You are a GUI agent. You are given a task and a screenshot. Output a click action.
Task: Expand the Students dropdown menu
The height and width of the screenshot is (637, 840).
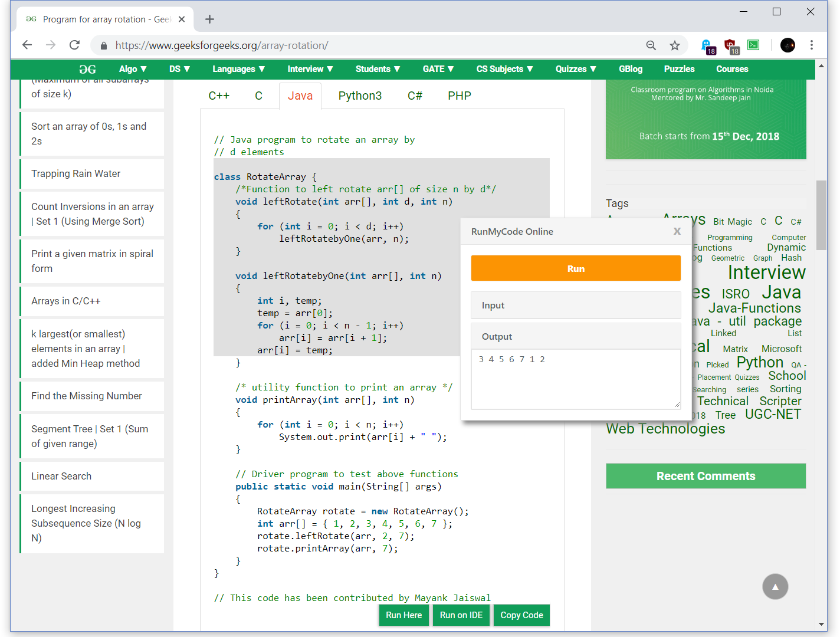coord(378,69)
